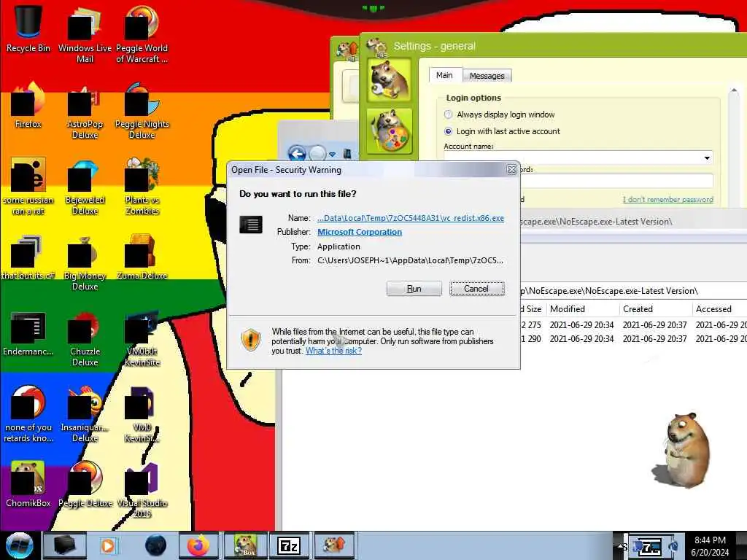
Task: Open the media player taskbar icon
Action: pos(108,545)
